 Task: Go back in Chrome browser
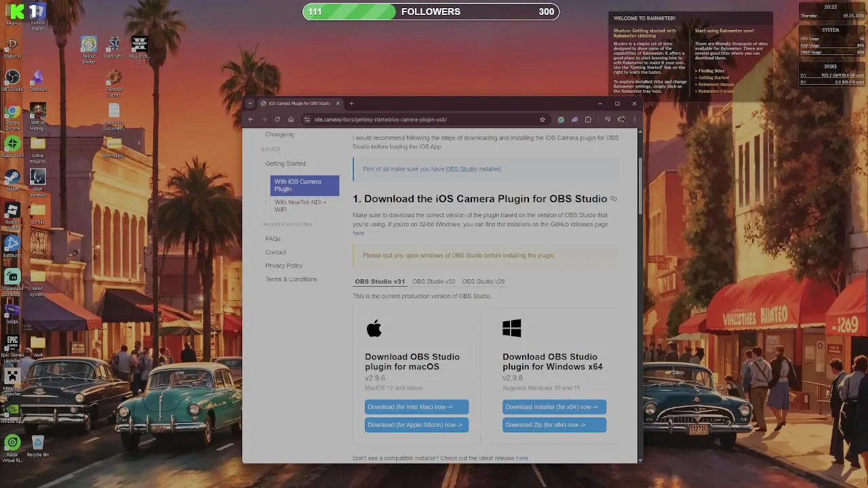251,119
